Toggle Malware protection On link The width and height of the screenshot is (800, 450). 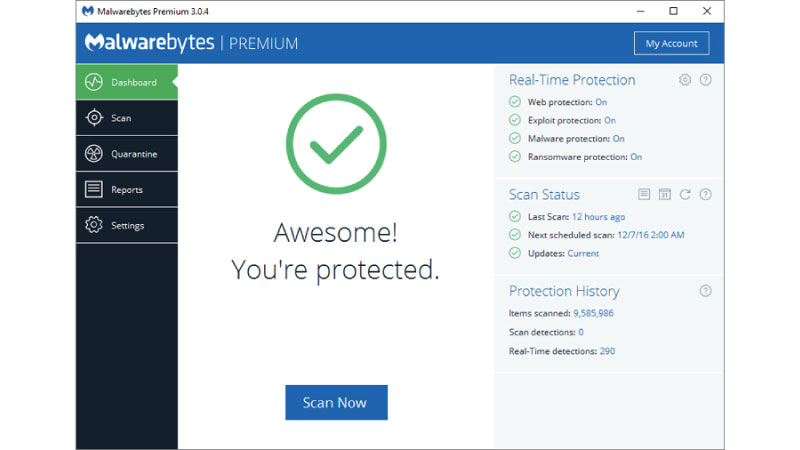(618, 139)
